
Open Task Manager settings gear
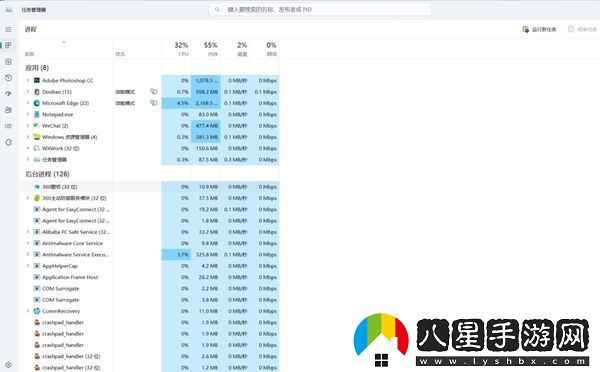coord(8,365)
